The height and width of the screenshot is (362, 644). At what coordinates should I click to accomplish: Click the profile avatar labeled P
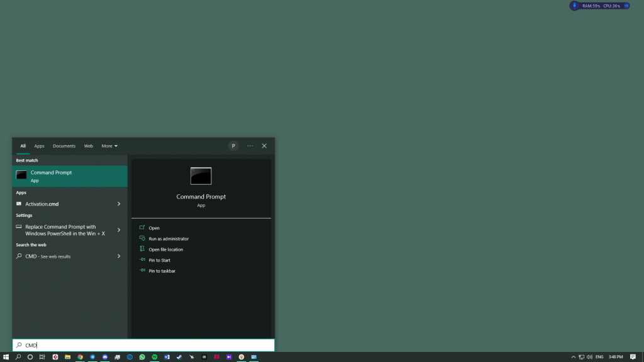click(233, 145)
